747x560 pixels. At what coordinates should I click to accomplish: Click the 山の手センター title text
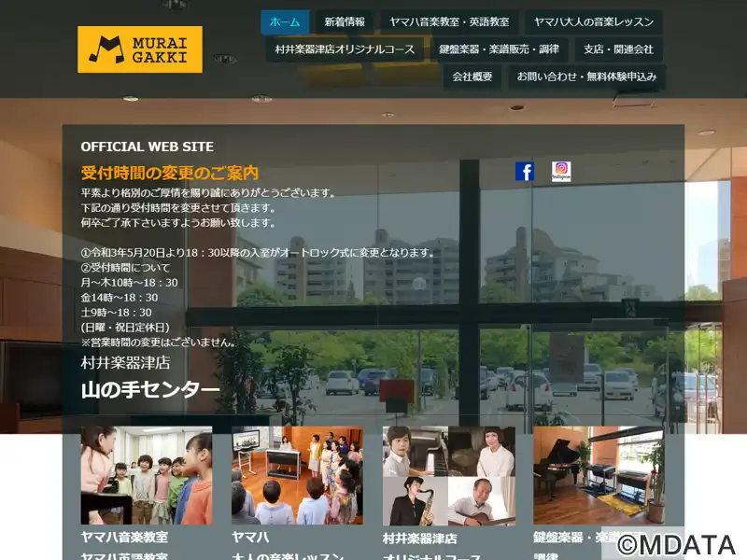coord(150,390)
